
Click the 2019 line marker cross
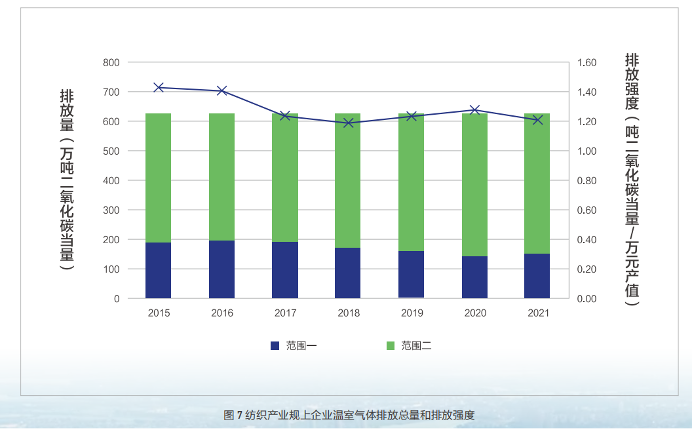pos(411,116)
